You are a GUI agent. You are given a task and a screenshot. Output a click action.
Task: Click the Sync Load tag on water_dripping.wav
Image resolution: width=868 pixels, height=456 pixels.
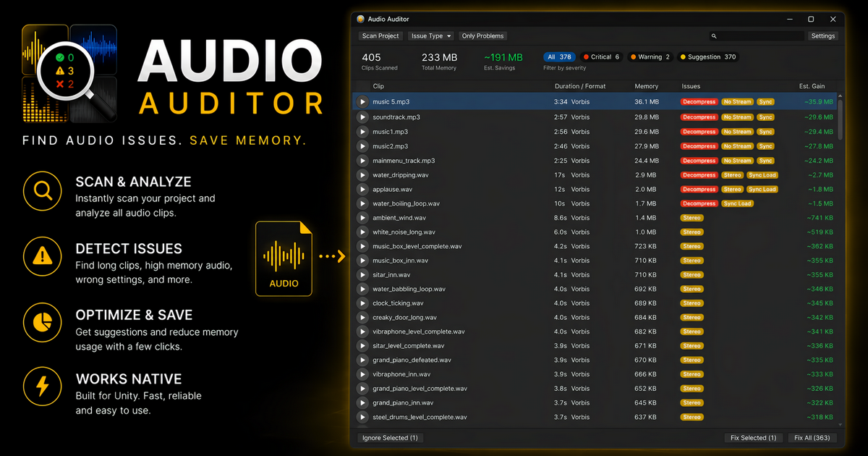[x=762, y=175]
